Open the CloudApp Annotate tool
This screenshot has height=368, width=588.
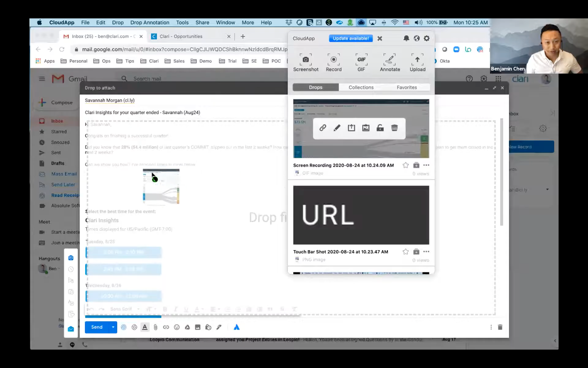pos(390,63)
